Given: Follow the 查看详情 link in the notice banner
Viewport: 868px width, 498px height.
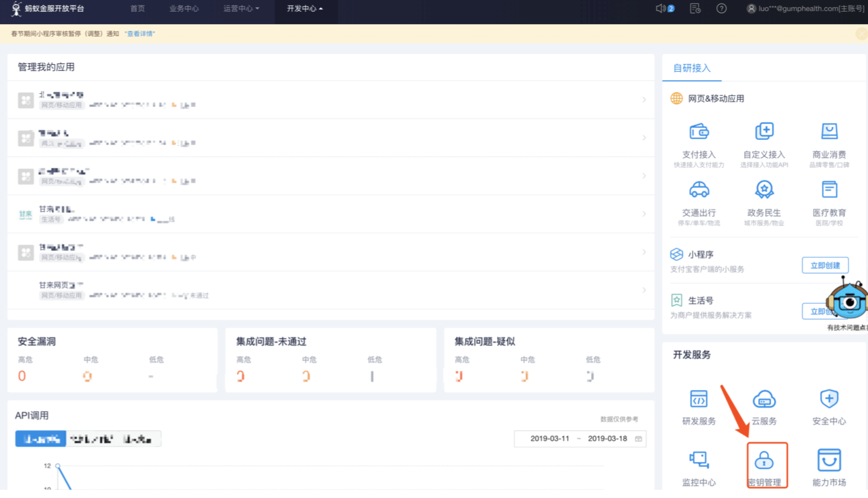Looking at the screenshot, I should pos(140,34).
